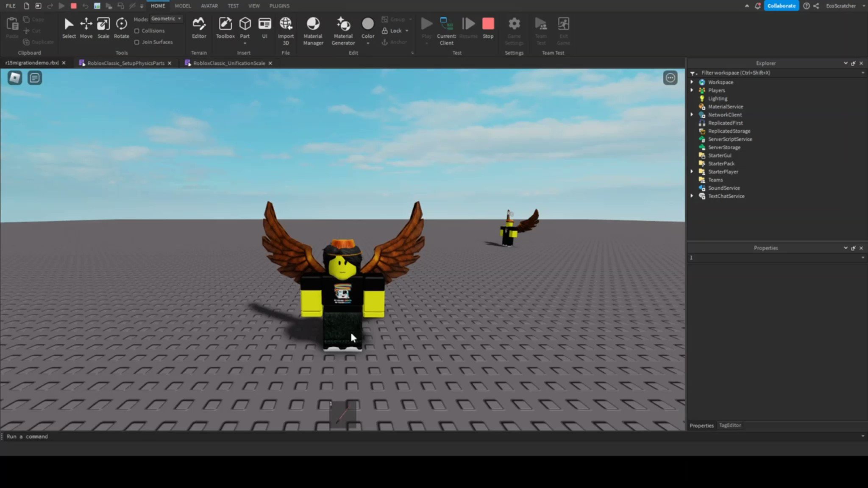Open the Mode Geometric dropdown
Screen dimensions: 868x488
pos(166,19)
